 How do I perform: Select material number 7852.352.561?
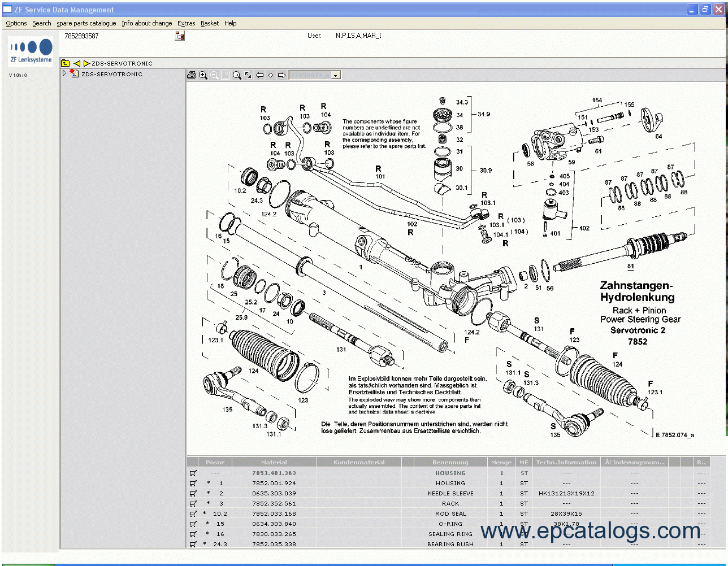pos(274,503)
